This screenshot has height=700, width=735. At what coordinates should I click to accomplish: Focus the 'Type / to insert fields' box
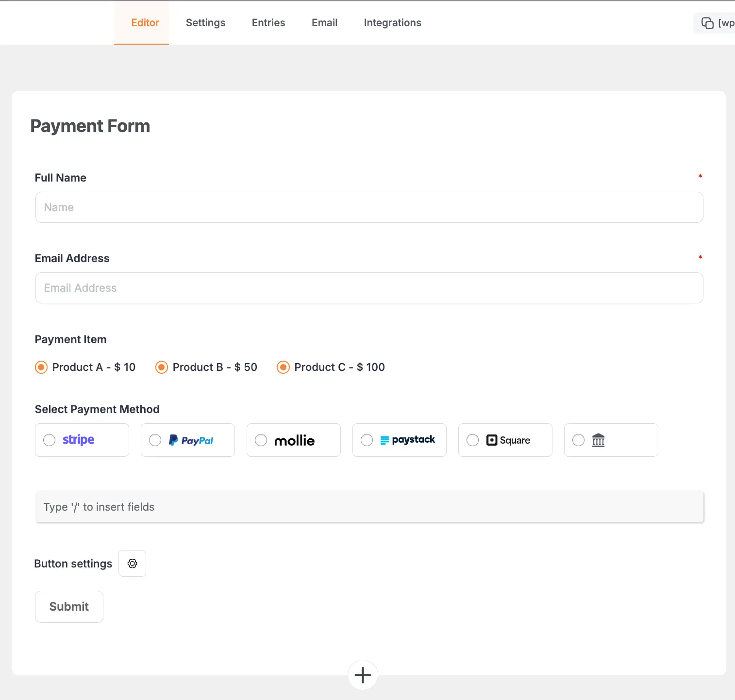coord(368,506)
